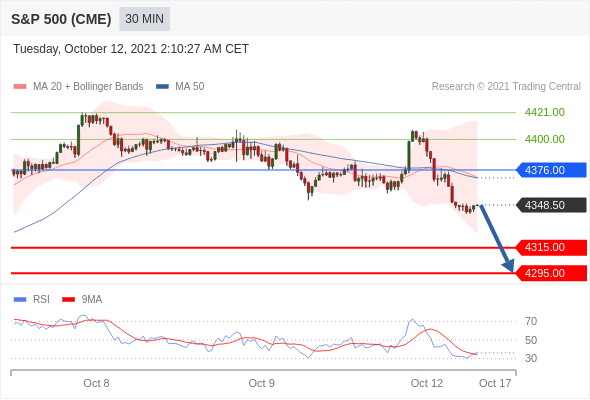The width and height of the screenshot is (590, 400).
Task: Click the Tuesday, October 12, 2021 timestamp
Action: [x=131, y=49]
